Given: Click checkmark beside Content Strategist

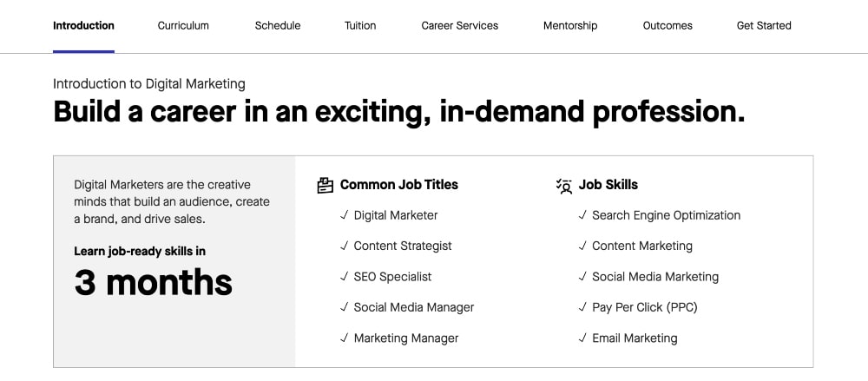Looking at the screenshot, I should coord(345,246).
